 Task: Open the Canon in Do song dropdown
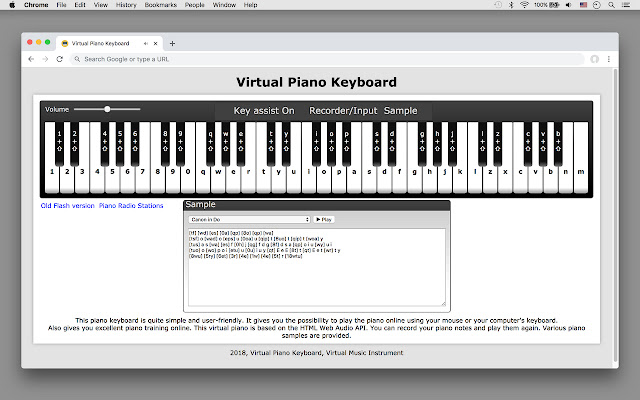pyautogui.click(x=248, y=218)
